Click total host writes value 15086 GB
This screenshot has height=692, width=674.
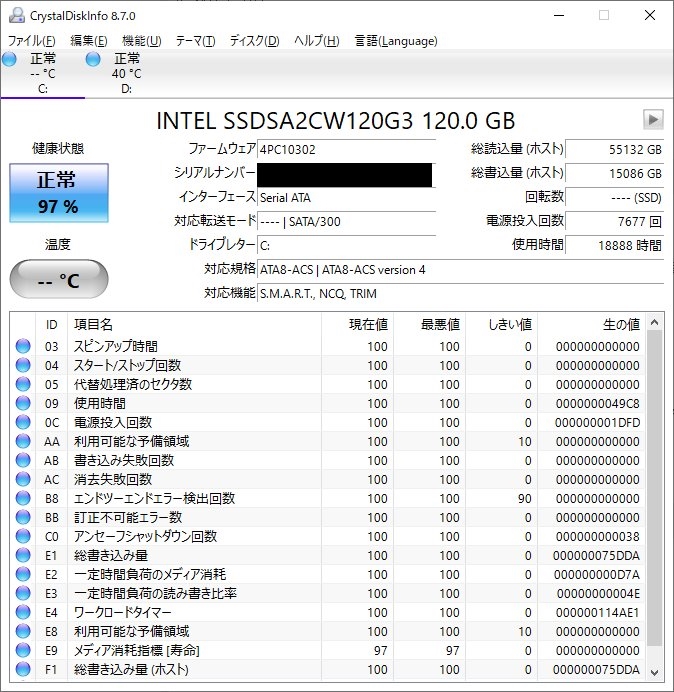coord(614,173)
